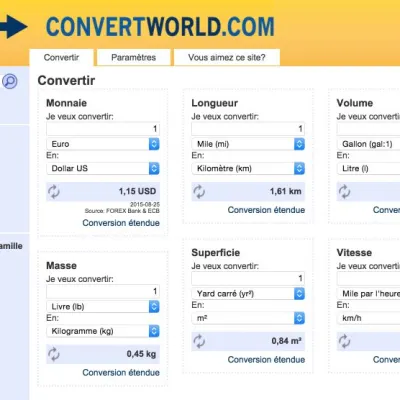The image size is (400, 400).
Task: Swap units in the Superficie converter
Action: (x=199, y=341)
